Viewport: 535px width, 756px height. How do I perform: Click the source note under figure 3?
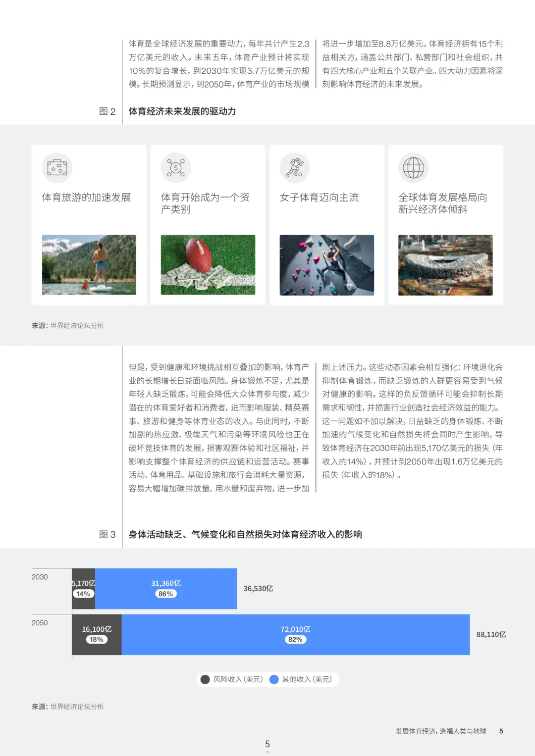point(68,707)
